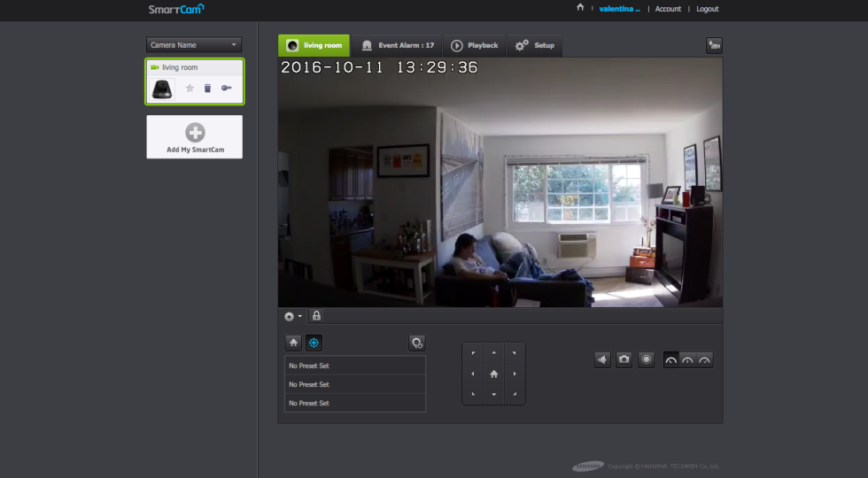Switch to the Playback tab
Screen dimensions: 868x478
[474, 45]
